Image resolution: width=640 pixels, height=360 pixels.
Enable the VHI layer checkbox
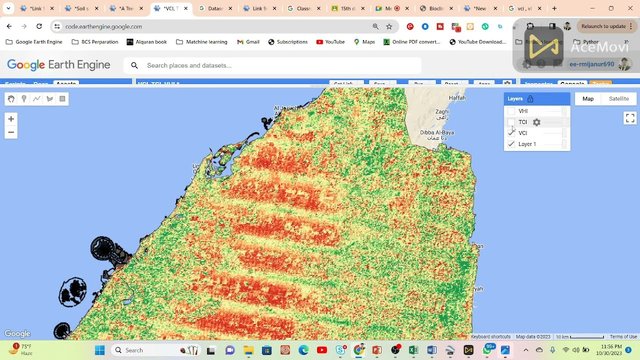click(x=511, y=111)
